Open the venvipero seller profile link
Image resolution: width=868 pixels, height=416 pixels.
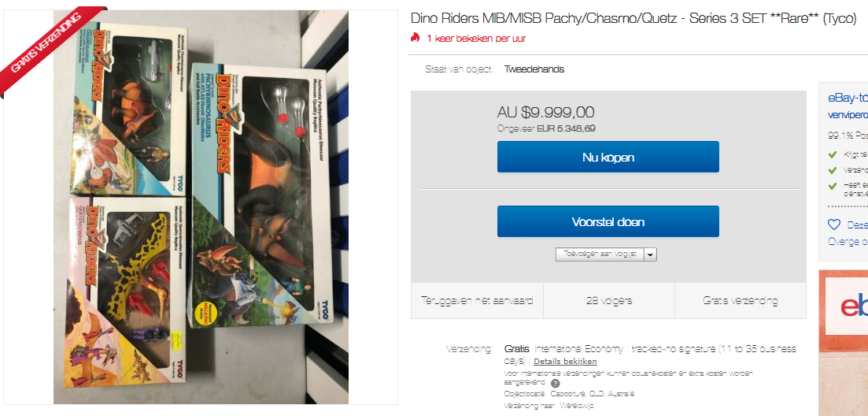848,115
